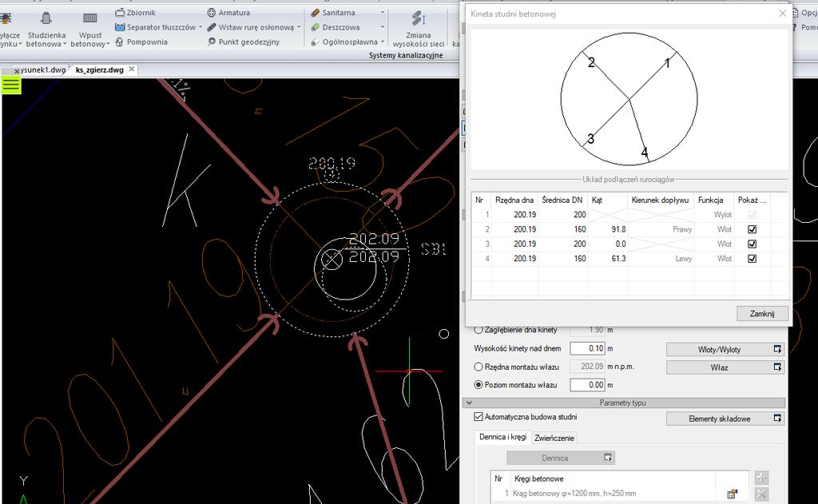The height and width of the screenshot is (504, 818).
Task: Insert a Zbiornik element
Action: [x=135, y=13]
